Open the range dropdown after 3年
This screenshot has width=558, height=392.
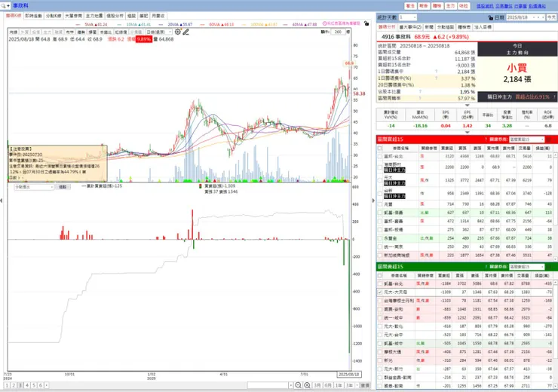(x=356, y=385)
